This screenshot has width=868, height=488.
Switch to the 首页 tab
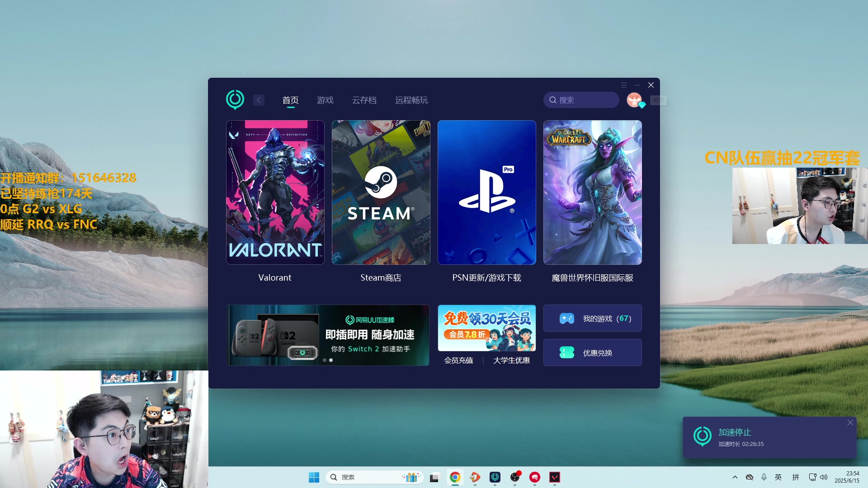point(290,100)
